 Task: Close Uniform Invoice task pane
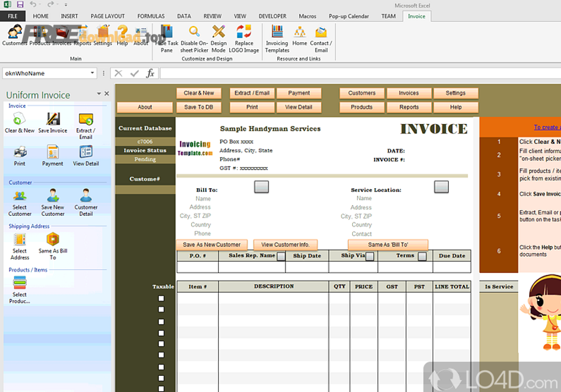point(107,93)
